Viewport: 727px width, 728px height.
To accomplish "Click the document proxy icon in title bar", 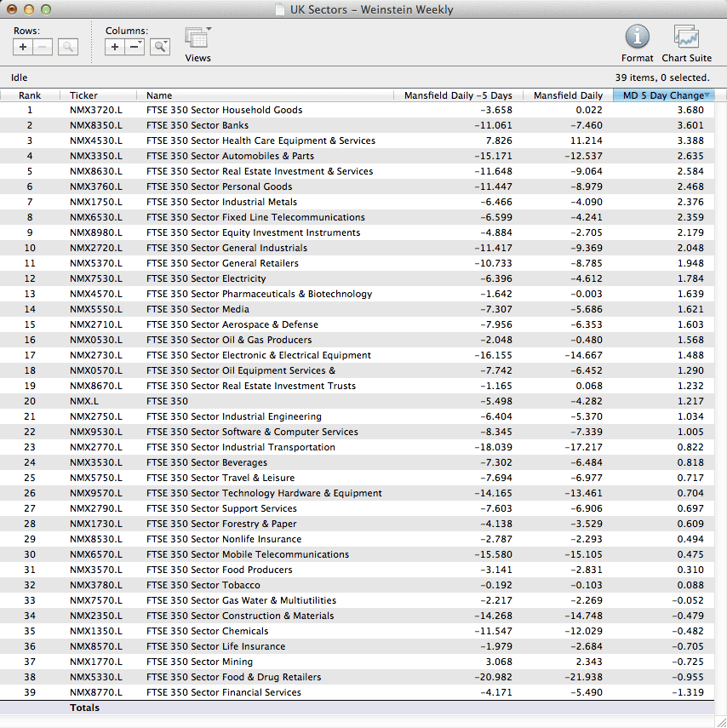I will [x=280, y=10].
